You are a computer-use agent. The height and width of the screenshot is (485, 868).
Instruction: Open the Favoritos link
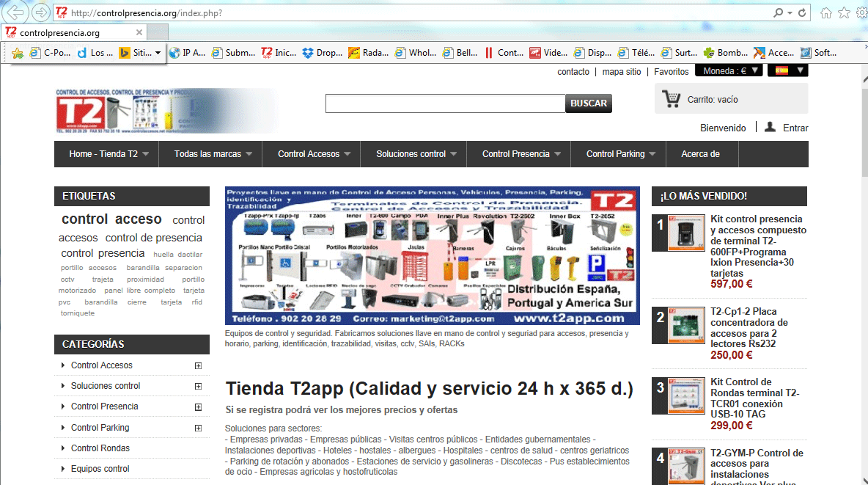click(671, 71)
